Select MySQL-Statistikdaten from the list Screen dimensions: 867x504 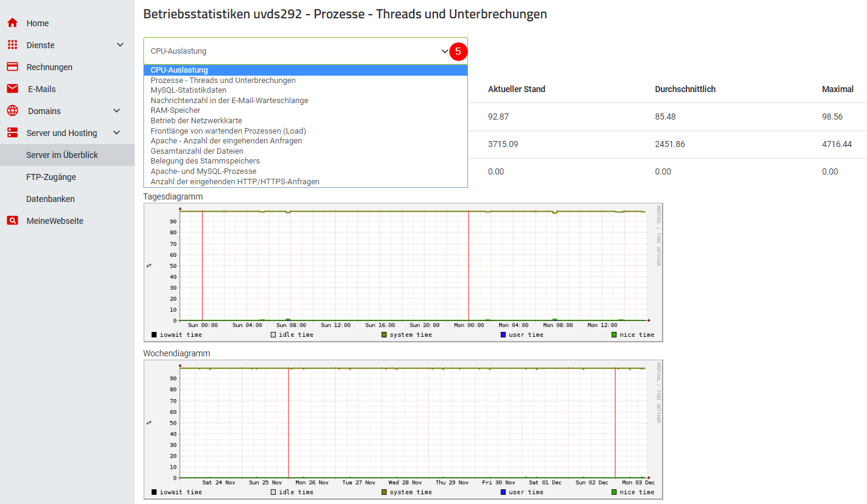[x=189, y=90]
